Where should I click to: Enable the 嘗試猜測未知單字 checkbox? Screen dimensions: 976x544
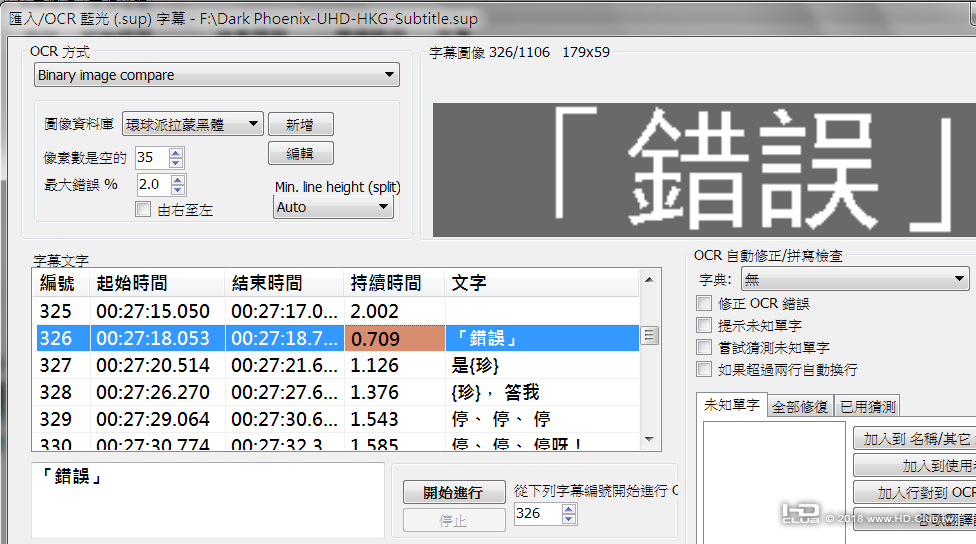704,347
